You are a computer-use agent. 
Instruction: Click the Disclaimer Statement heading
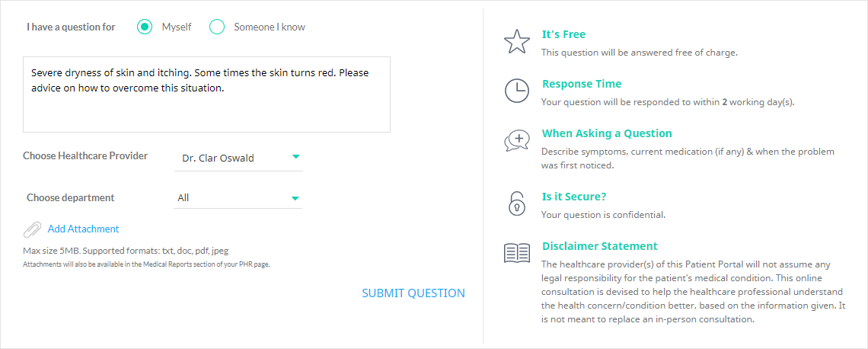[600, 246]
